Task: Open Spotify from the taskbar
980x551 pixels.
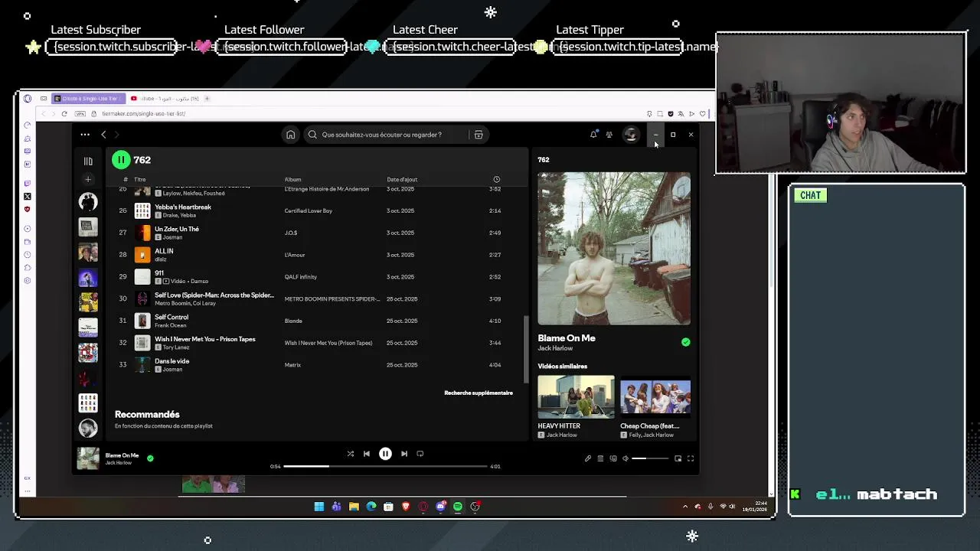Action: tap(458, 507)
